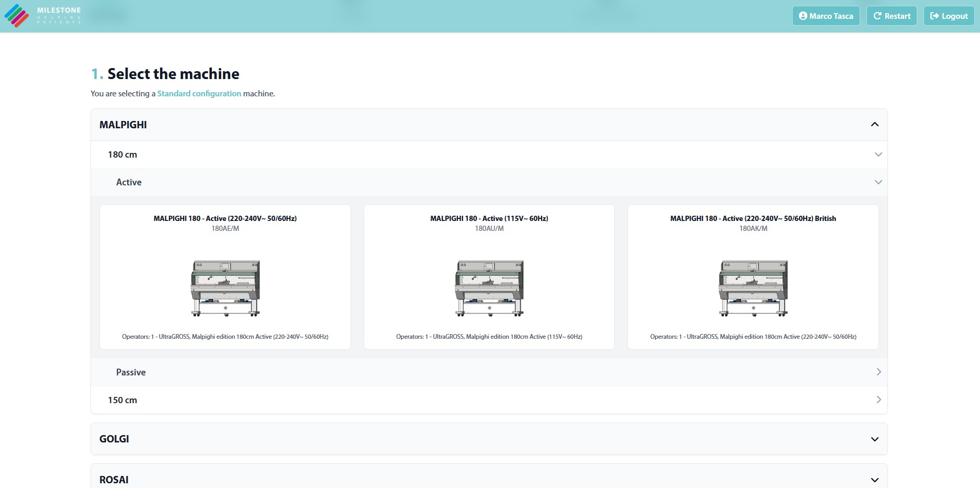Collapse the 180 cm row chevron
The width and height of the screenshot is (980, 488).
(x=878, y=154)
